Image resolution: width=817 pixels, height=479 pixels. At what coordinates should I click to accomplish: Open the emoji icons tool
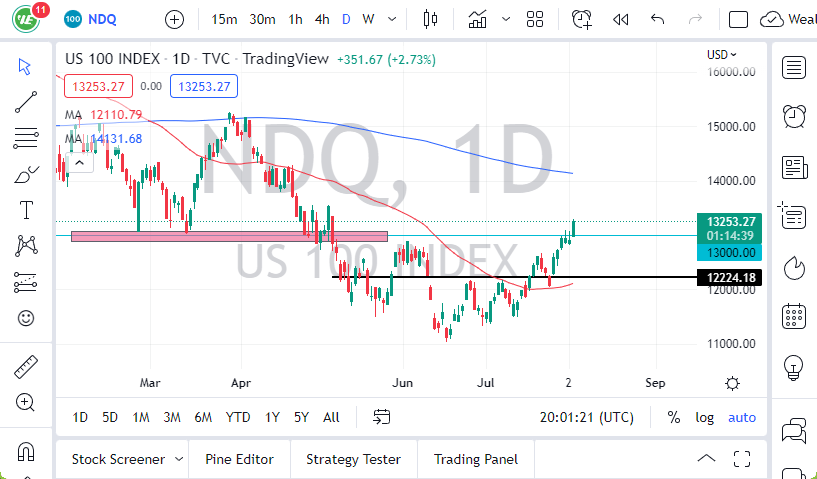click(x=26, y=319)
